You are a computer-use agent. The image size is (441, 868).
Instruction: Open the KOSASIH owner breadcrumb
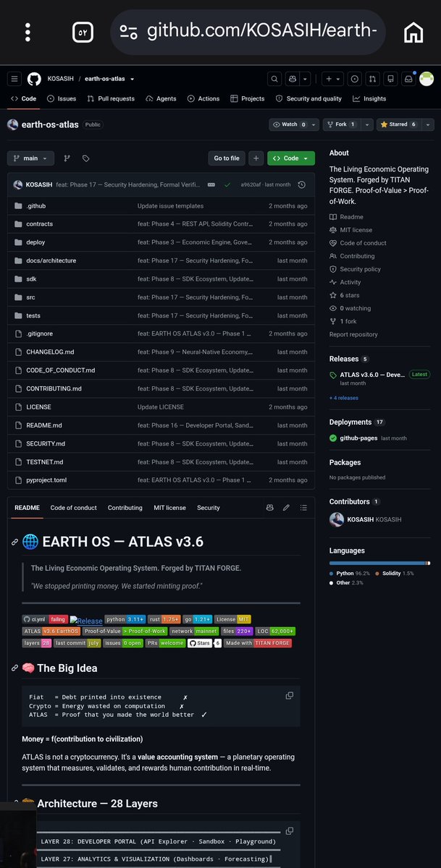tap(62, 79)
